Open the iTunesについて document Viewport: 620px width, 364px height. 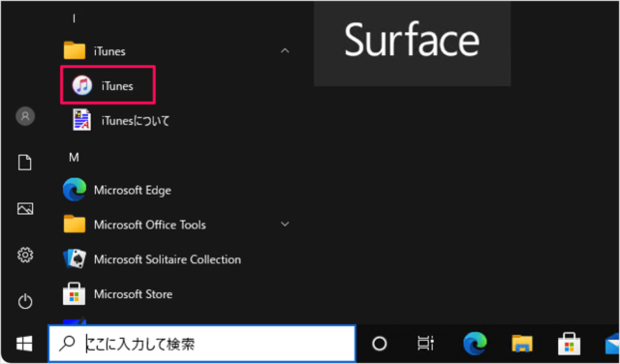121,120
